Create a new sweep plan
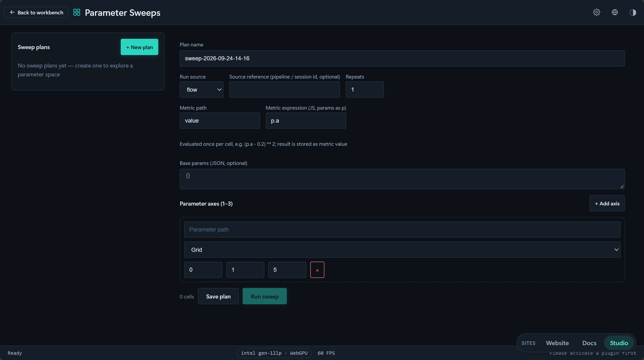Image resolution: width=644 pixels, height=360 pixels. [139, 47]
